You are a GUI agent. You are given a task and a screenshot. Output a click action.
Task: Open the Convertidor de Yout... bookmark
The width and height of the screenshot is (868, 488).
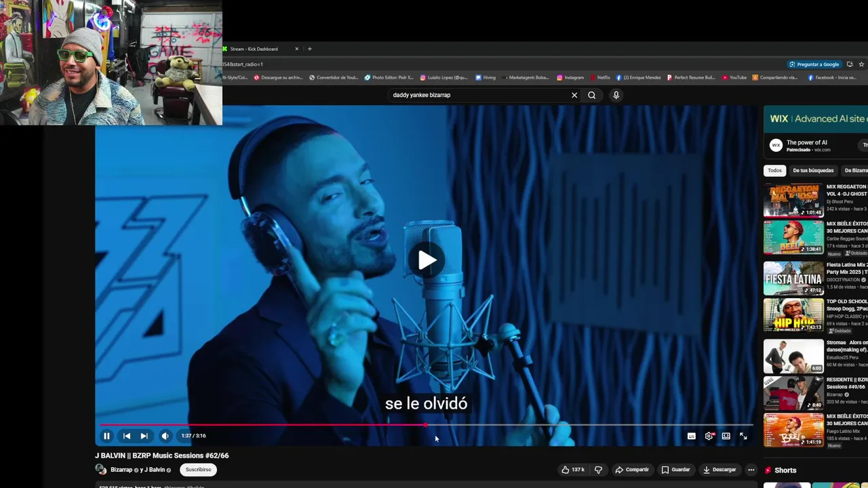click(x=334, y=77)
